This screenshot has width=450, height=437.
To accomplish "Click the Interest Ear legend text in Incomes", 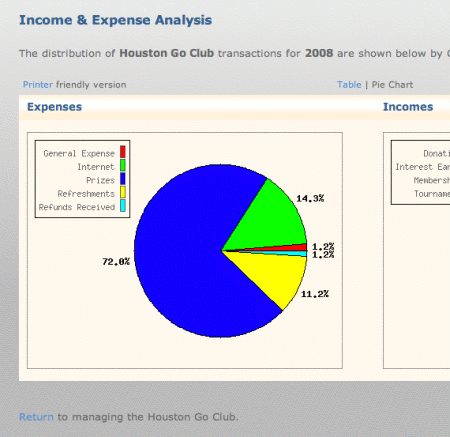I will tap(423, 167).
